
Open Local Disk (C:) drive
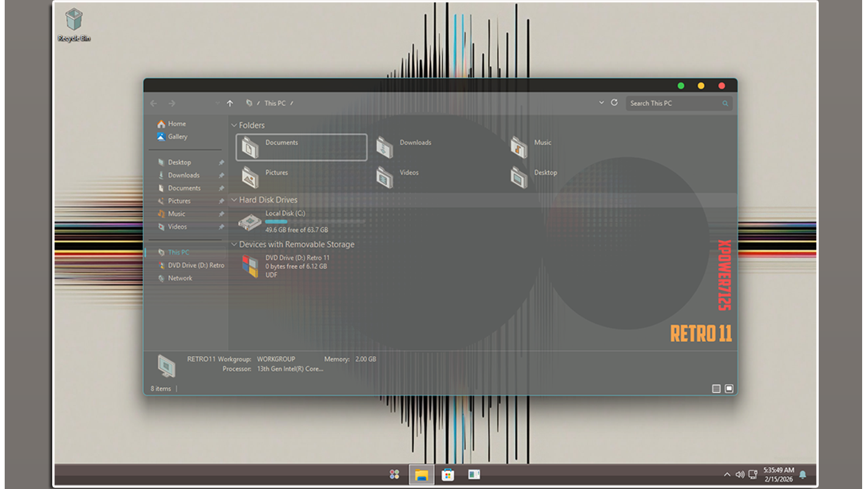(x=251, y=222)
